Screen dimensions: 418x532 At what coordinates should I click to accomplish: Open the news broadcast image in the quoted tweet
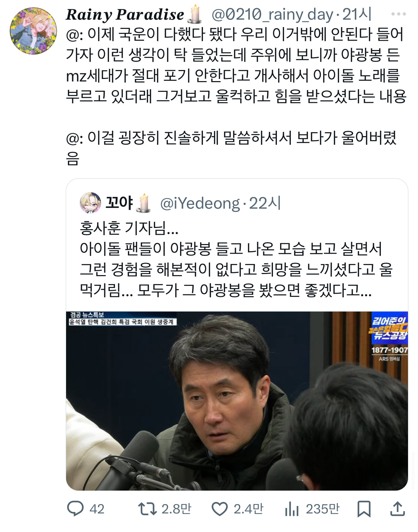[237, 401]
